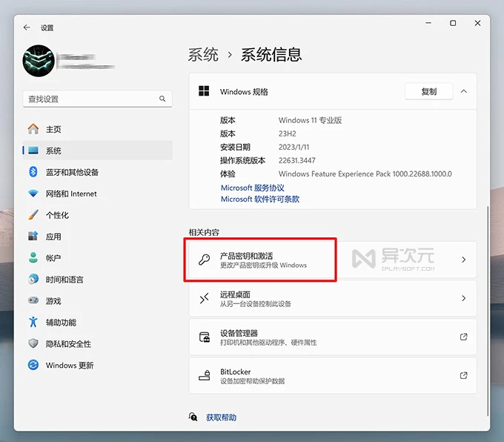Viewport: 504px width, 442px height.
Task: Open 游戏 gamepad icon
Action: 33,300
